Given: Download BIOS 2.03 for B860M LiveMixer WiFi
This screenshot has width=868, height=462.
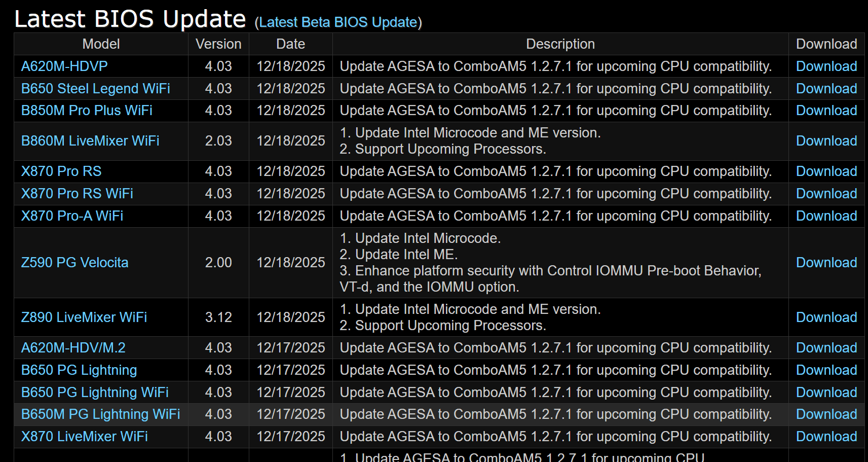Looking at the screenshot, I should click(x=826, y=141).
